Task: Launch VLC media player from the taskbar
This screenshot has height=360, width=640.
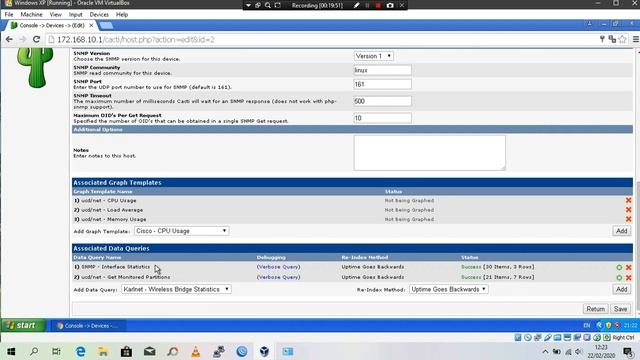Action: point(196,351)
